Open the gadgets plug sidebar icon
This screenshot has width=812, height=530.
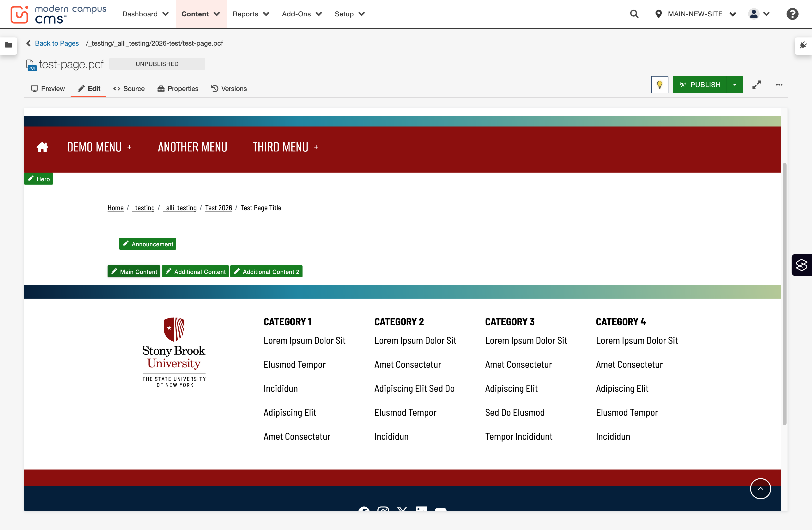[803, 45]
